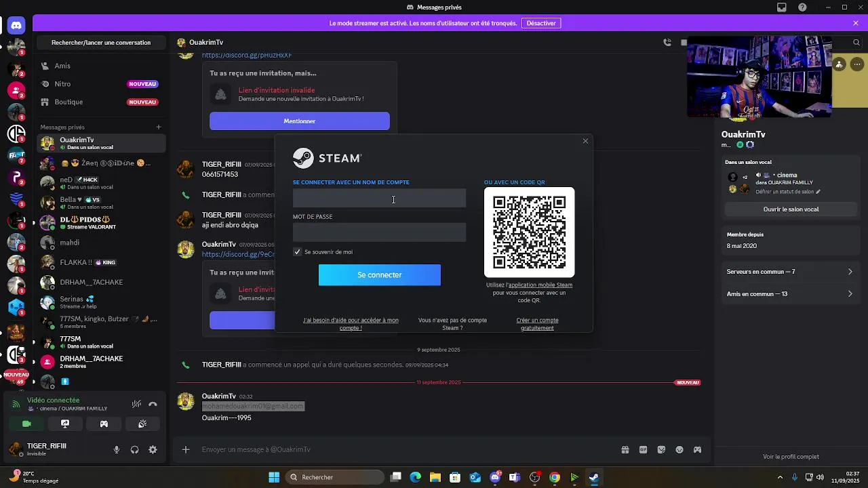Screen dimensions: 868x488
Task: Start a voice call with OuakrimTv
Action: point(667,42)
